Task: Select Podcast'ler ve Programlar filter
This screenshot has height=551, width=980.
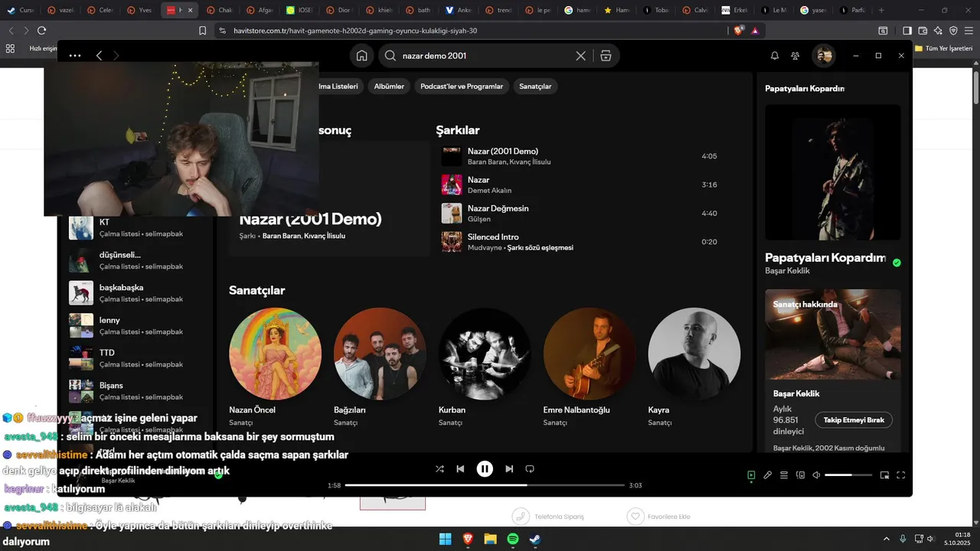Action: [462, 86]
